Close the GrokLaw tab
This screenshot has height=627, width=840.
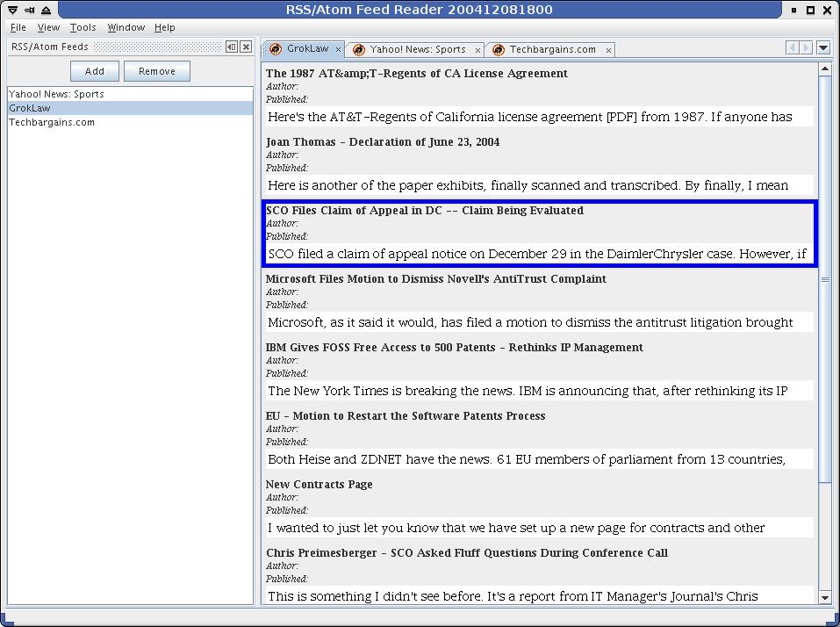[338, 50]
